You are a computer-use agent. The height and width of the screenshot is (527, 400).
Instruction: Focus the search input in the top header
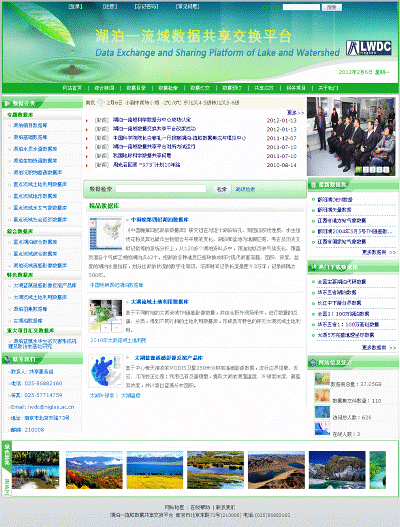302,7
